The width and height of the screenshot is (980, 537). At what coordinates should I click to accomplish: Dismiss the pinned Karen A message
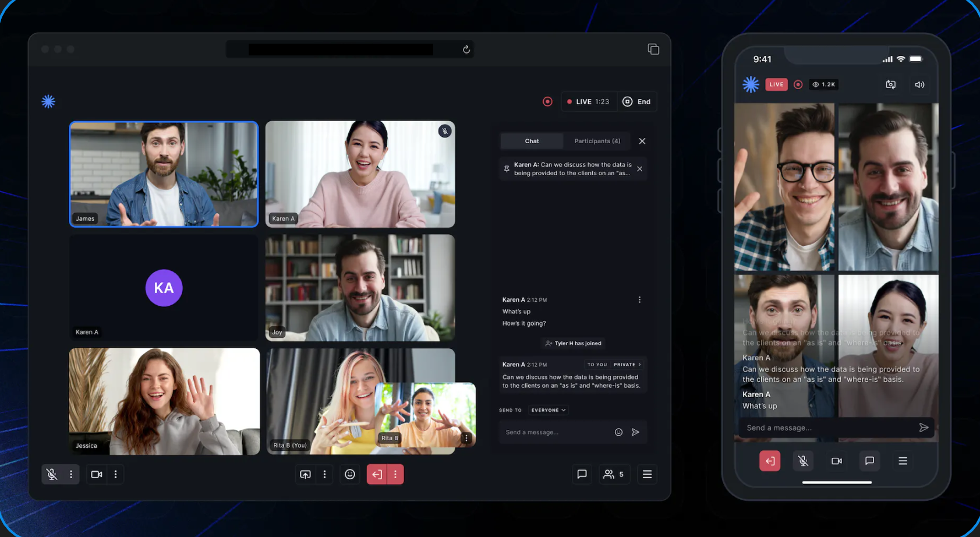coord(639,169)
